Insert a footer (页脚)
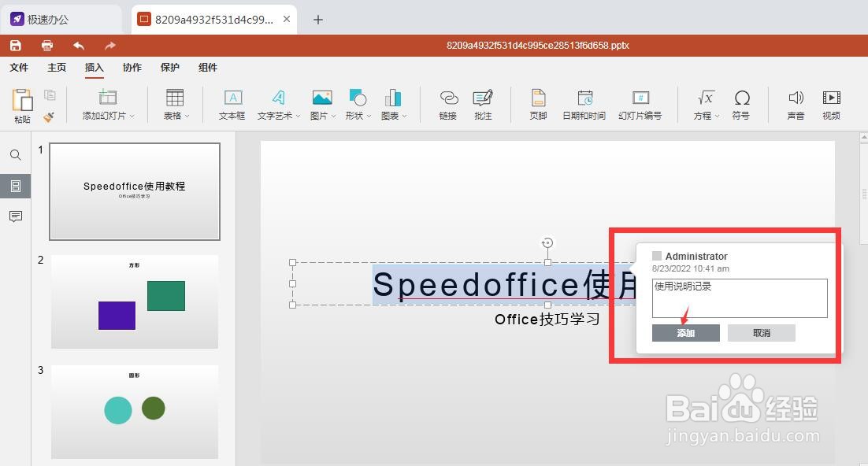The height and width of the screenshot is (466, 868). 538,104
